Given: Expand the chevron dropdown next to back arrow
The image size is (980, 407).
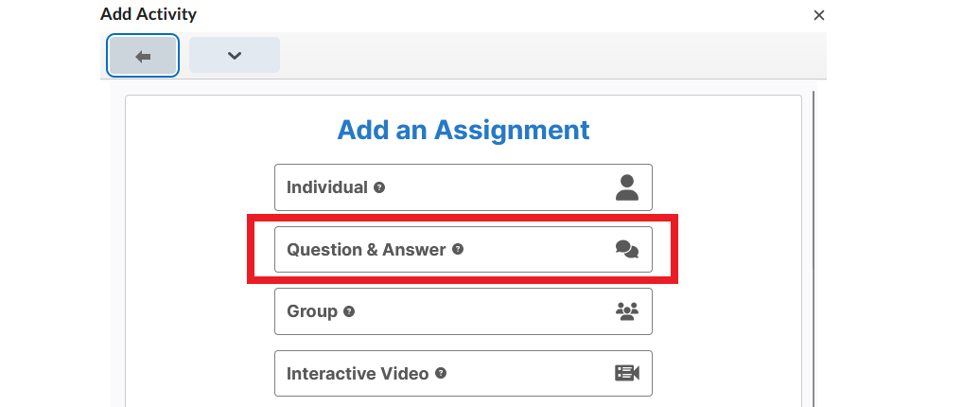Looking at the screenshot, I should pos(235,55).
